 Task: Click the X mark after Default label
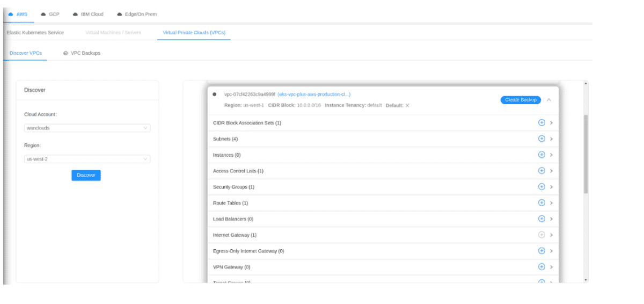coord(407,105)
